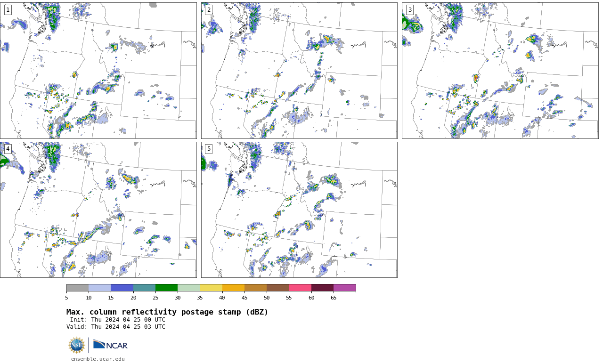
Task: Click the maroon 60-65 dBZ color swatch
Action: coord(322,288)
